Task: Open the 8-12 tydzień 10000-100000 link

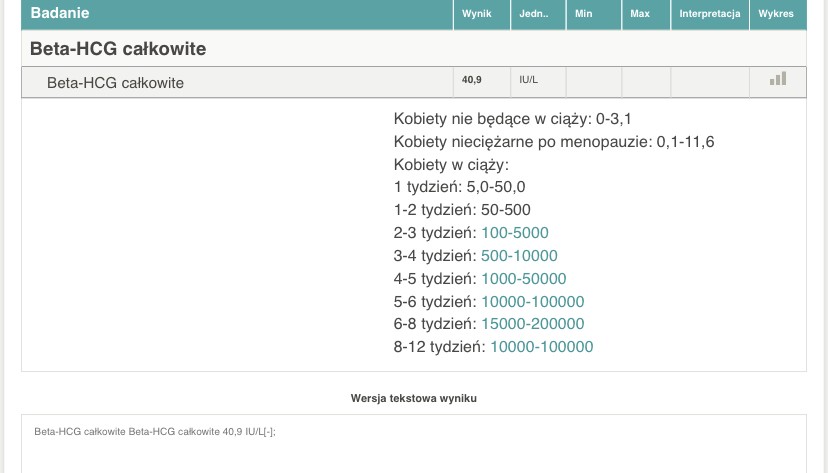Action: (541, 347)
